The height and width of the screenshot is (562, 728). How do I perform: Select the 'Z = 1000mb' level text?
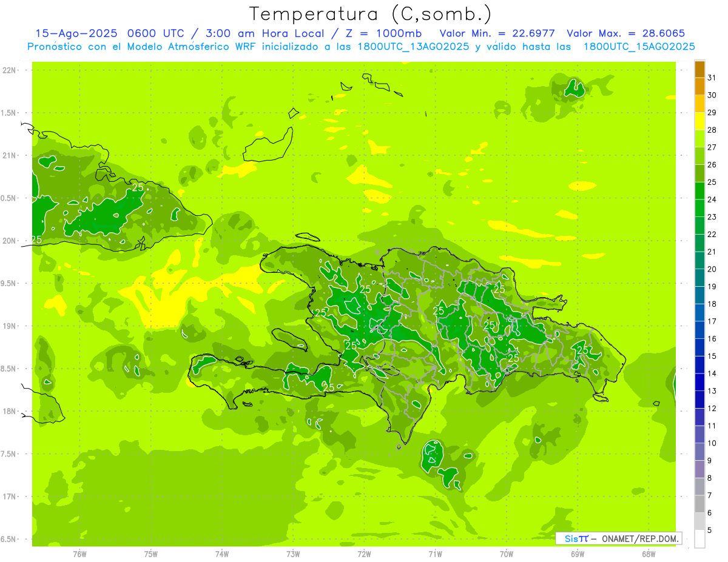pos(383,33)
